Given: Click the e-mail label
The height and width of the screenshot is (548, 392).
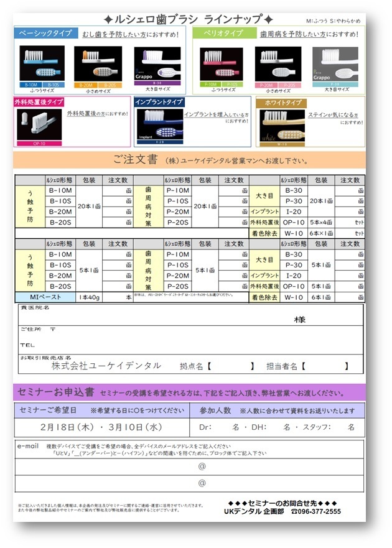Looking at the screenshot, I should point(27,446).
